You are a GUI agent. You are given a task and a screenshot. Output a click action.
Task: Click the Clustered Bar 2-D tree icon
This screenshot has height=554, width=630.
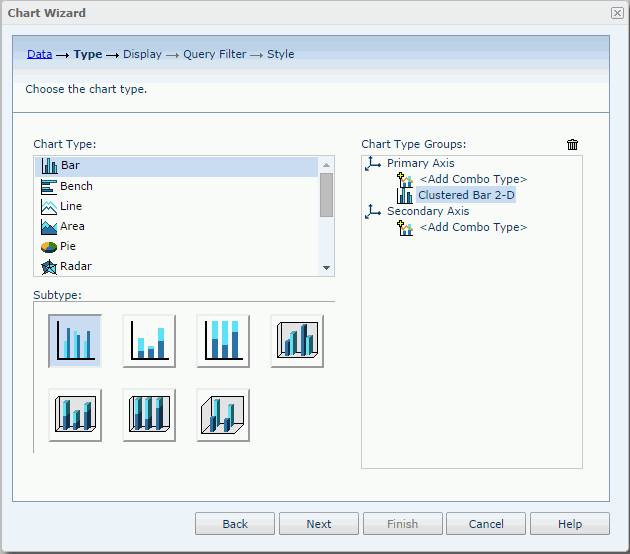tap(405, 196)
